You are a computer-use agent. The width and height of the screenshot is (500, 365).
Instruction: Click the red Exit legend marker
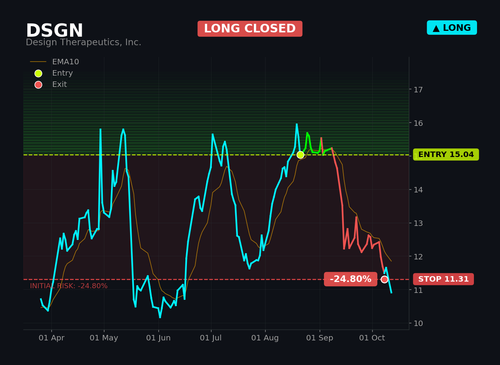pos(38,85)
